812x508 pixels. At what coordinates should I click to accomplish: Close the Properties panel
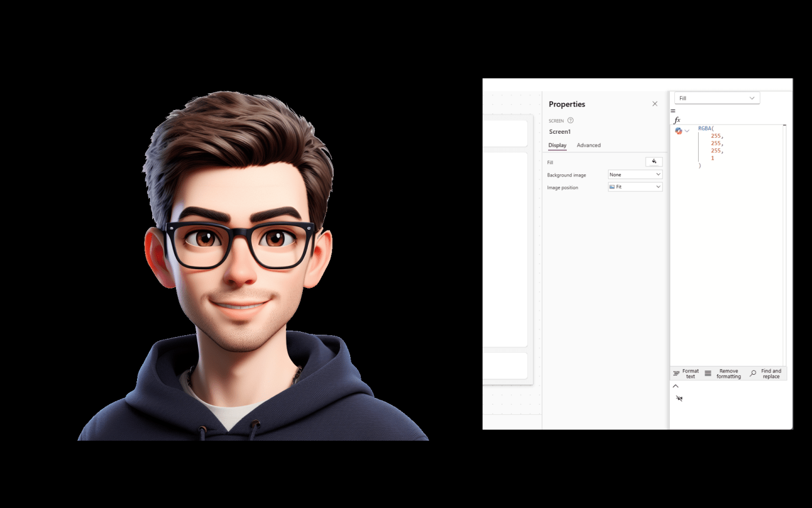(x=655, y=104)
